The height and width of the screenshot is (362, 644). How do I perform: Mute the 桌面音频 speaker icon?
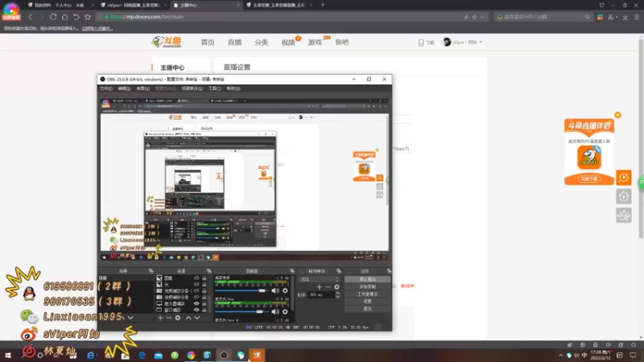(x=275, y=290)
